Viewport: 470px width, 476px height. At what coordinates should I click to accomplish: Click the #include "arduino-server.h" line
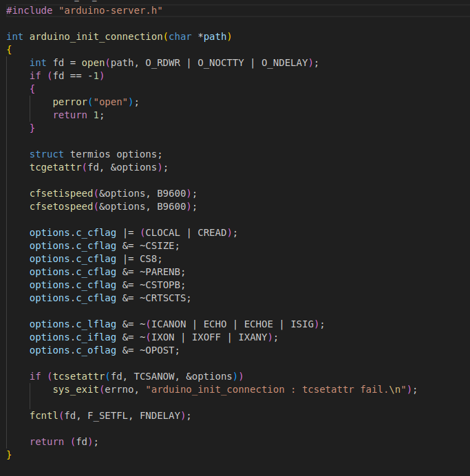[x=85, y=10]
